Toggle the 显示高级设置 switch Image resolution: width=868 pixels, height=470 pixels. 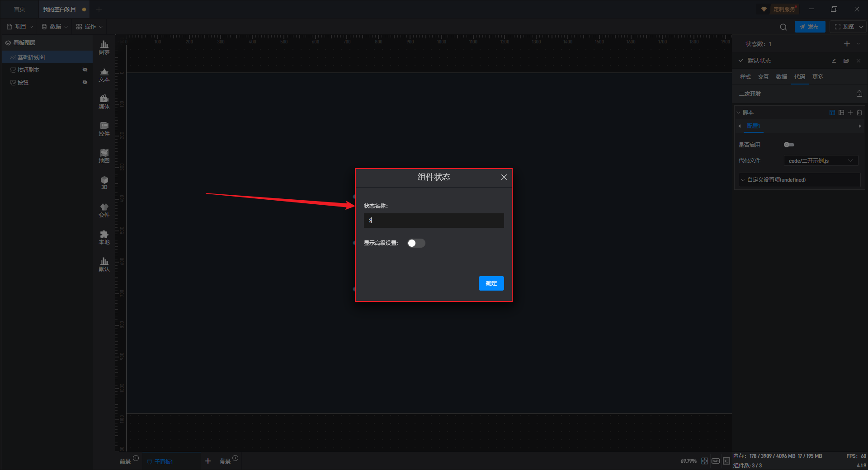tap(416, 243)
